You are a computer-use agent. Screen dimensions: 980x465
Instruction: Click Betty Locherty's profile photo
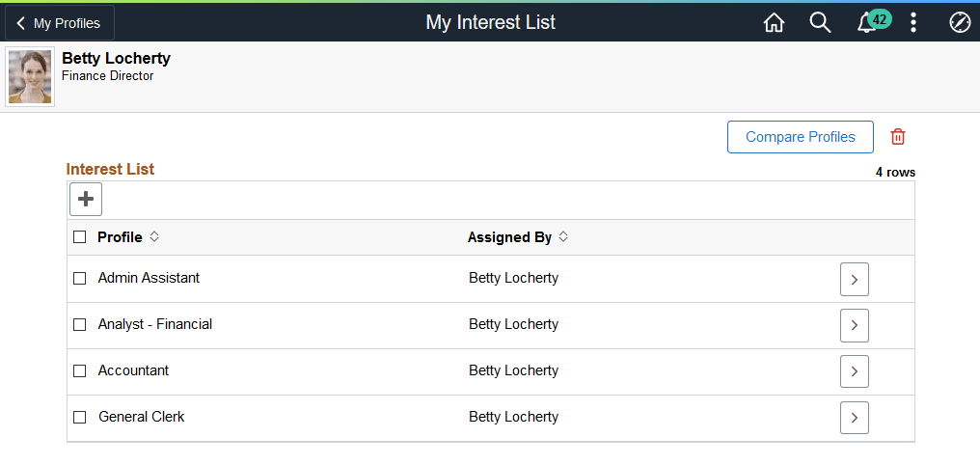tap(30, 77)
